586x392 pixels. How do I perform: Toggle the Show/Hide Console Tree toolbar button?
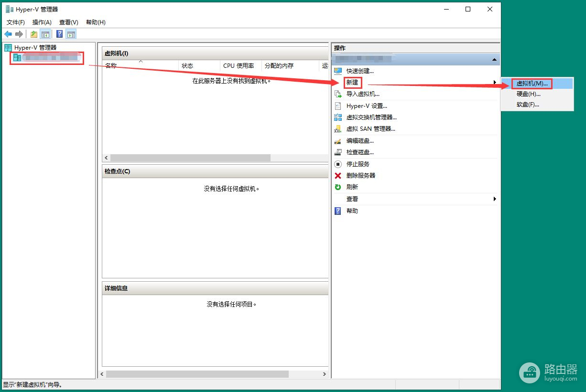click(x=45, y=34)
